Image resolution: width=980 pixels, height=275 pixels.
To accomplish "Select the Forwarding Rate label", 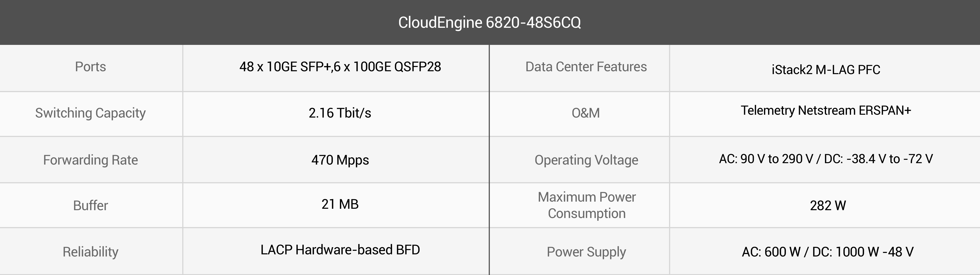I will coord(91,160).
